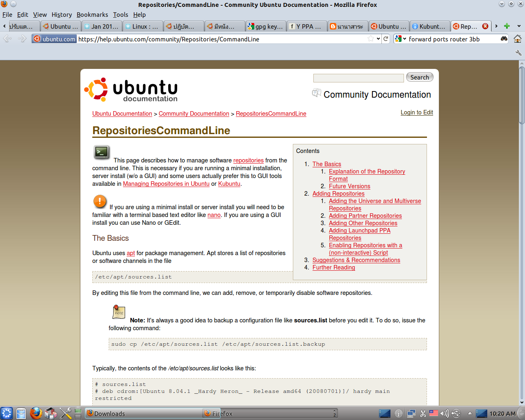The width and height of the screenshot is (525, 420).
Task: Open Managing Repositories in Ubuntu link
Action: point(166,184)
